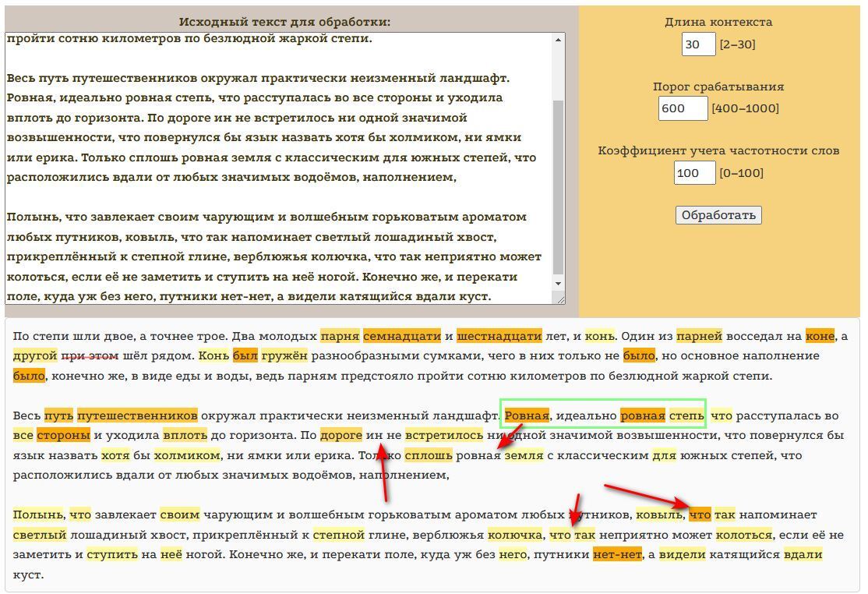
Task: Click highlighted word своим in results
Action: point(180,514)
